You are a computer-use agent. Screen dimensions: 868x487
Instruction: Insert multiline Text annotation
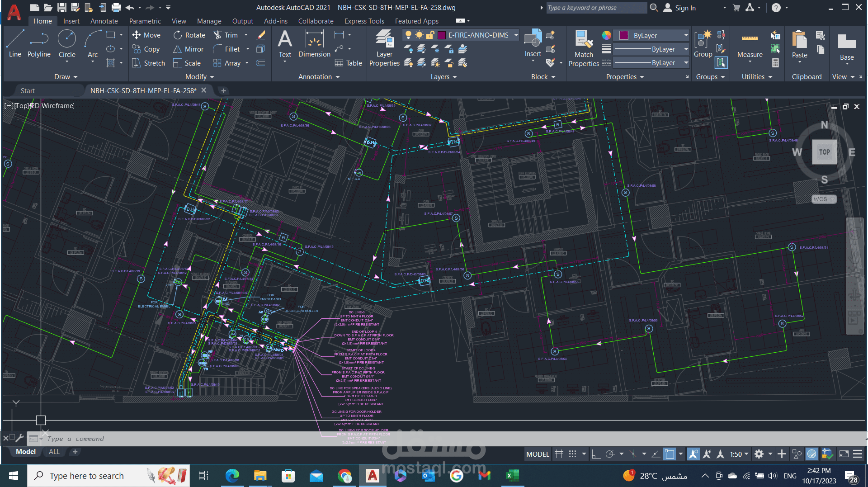[285, 44]
